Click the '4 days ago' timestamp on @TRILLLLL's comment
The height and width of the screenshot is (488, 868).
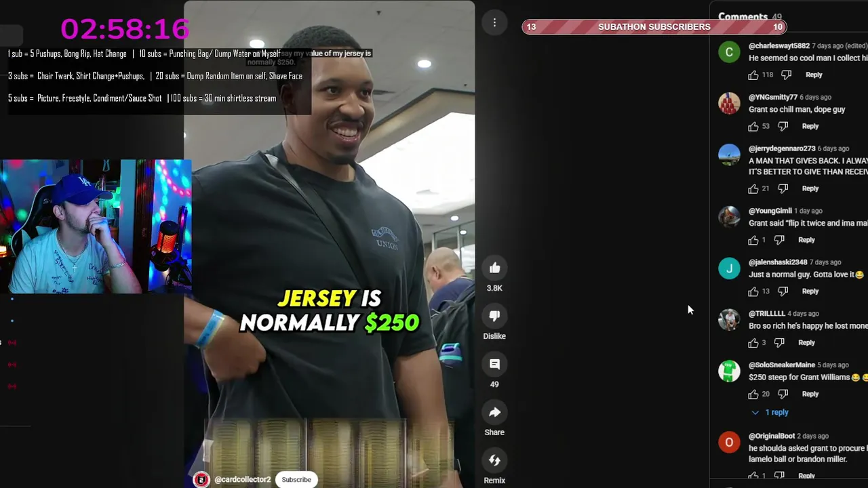point(803,314)
